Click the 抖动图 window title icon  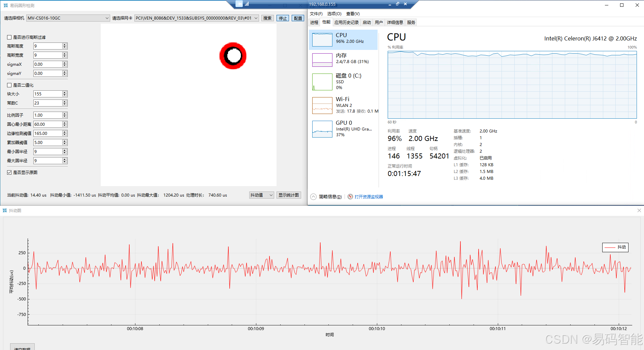coord(5,210)
